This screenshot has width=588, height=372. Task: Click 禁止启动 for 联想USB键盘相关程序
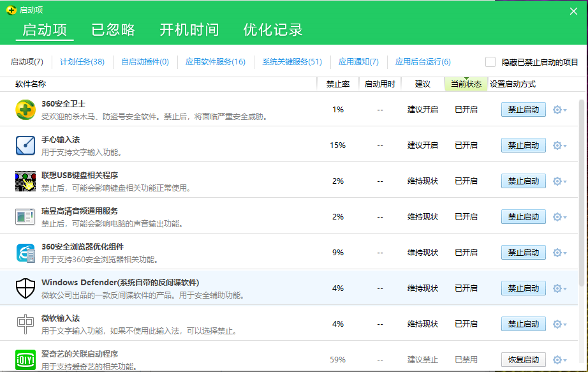[524, 181]
